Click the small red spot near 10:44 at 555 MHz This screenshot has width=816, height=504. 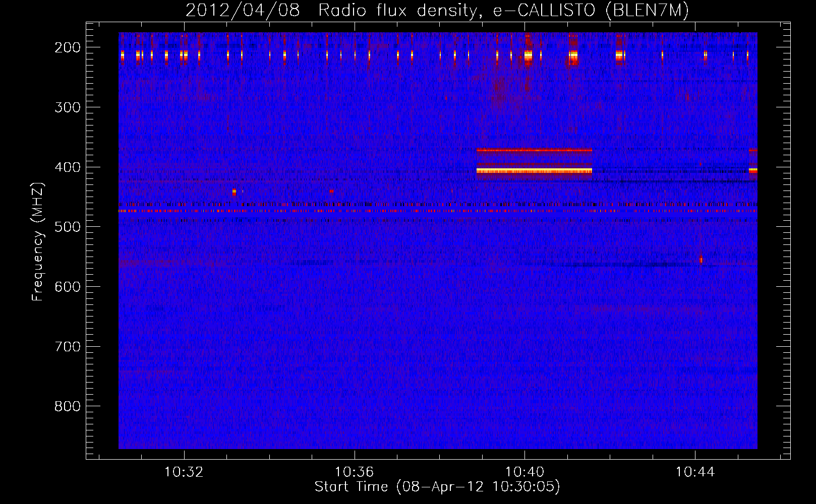pos(701,260)
